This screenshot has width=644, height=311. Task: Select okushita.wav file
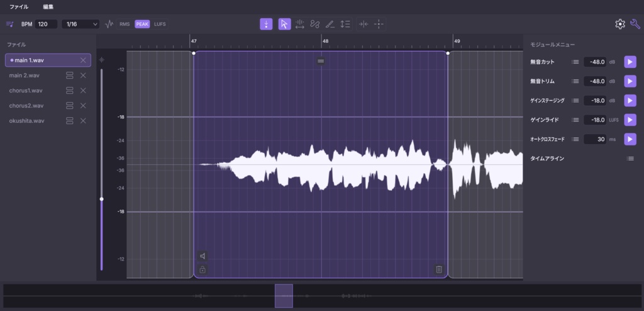pyautogui.click(x=26, y=121)
